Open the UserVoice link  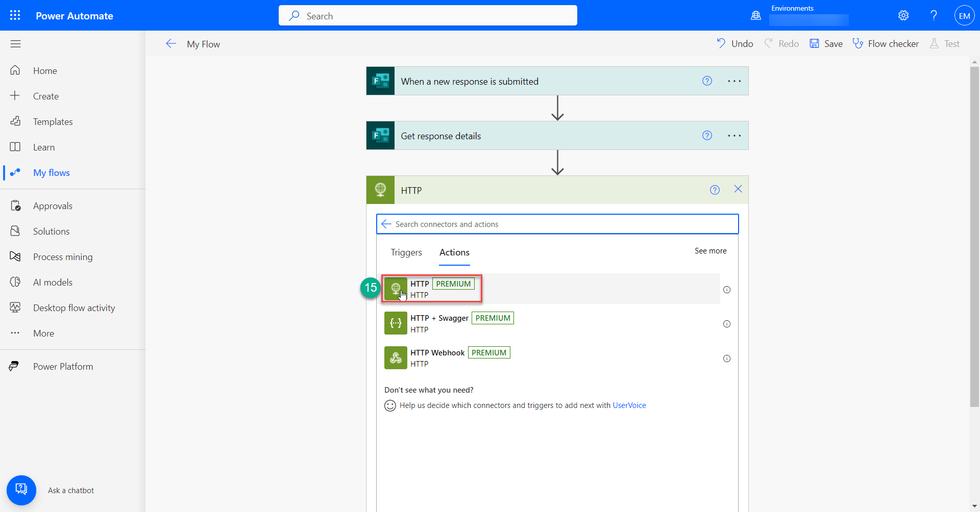point(629,405)
